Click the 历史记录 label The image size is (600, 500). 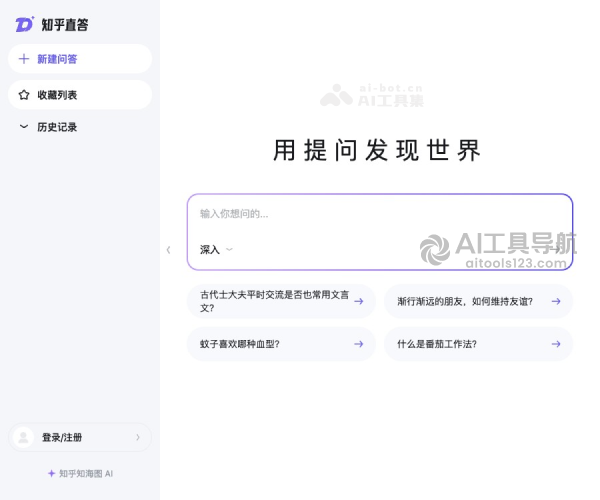(x=57, y=127)
